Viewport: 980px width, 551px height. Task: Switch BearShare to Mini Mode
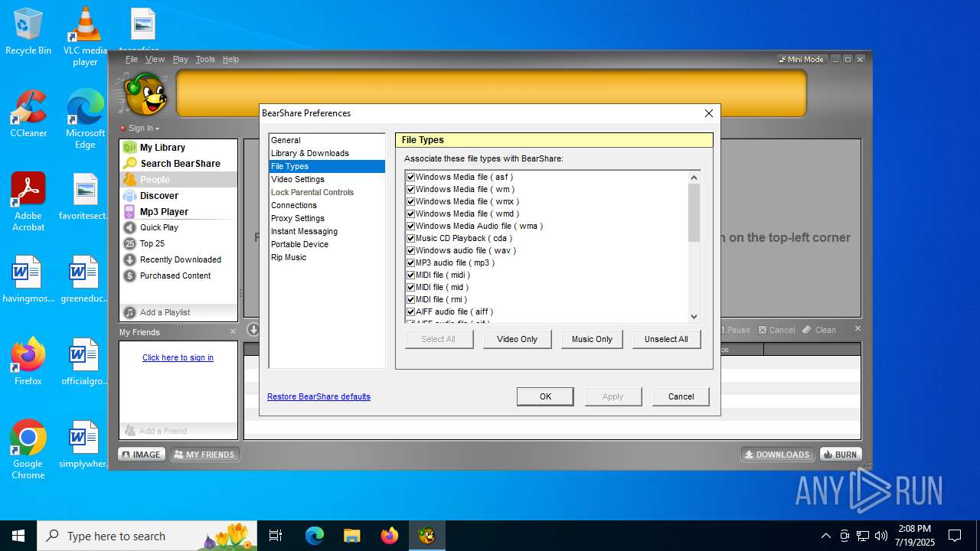pos(801,59)
